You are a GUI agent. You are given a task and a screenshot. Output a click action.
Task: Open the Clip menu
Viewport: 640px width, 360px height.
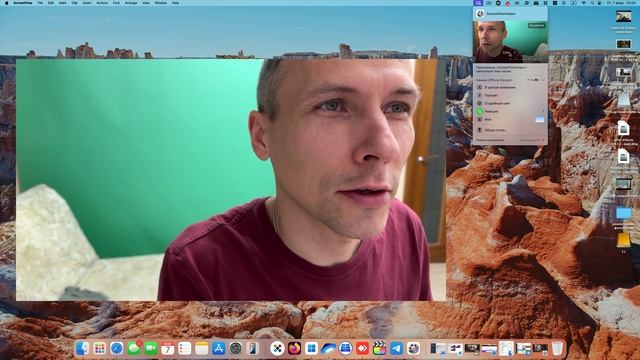point(74,3)
